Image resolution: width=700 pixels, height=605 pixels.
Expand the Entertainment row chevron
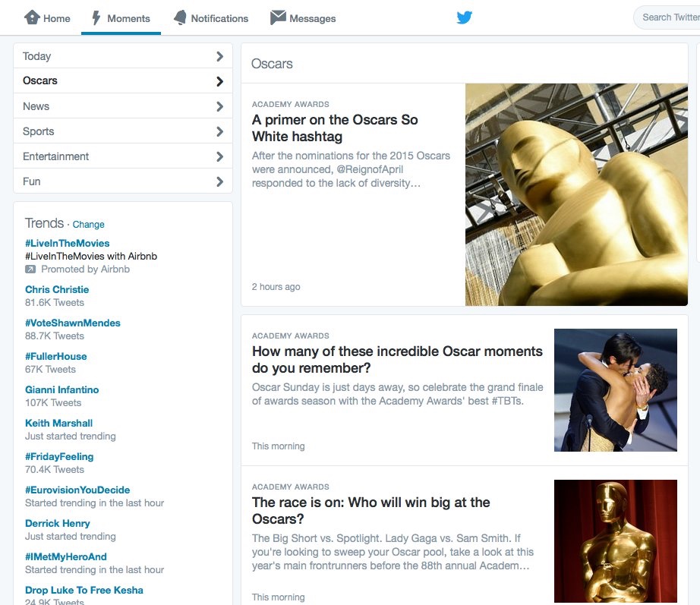coord(219,156)
